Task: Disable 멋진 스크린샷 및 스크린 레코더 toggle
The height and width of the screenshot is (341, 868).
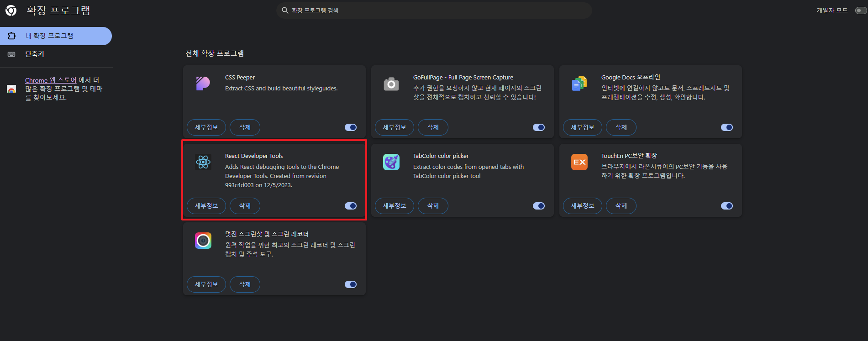Action: [351, 284]
